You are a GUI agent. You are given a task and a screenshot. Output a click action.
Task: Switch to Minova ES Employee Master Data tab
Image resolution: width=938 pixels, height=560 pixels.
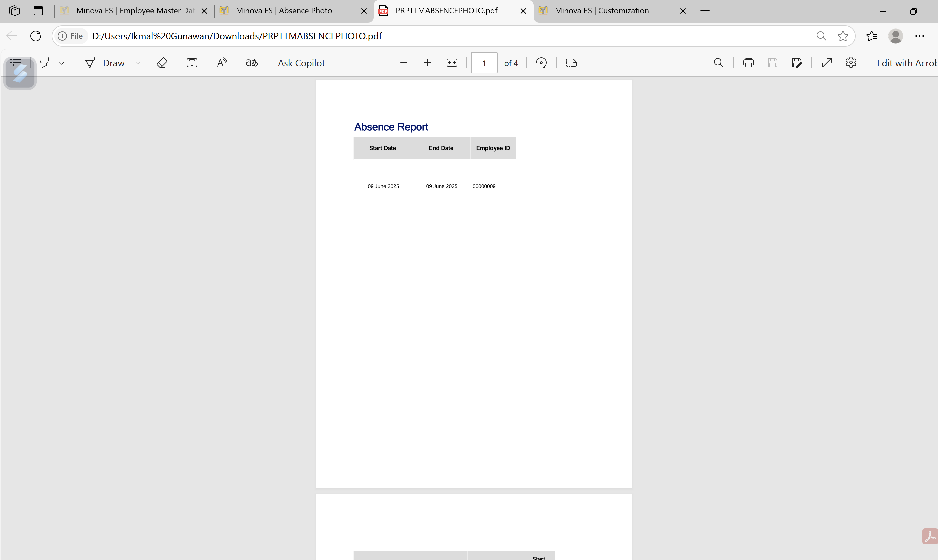tap(135, 11)
